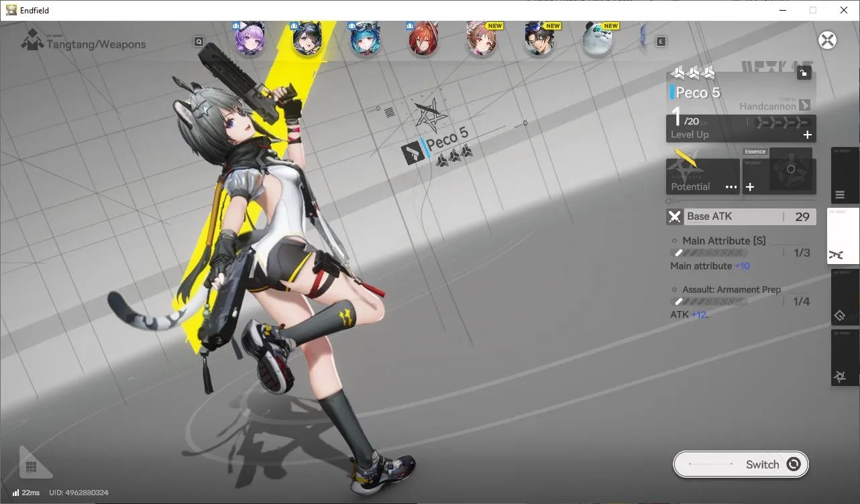Close the weapons screen with X

pyautogui.click(x=828, y=40)
